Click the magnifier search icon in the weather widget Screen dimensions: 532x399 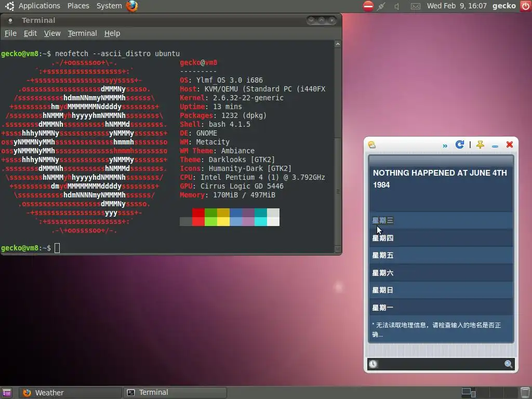[508, 364]
